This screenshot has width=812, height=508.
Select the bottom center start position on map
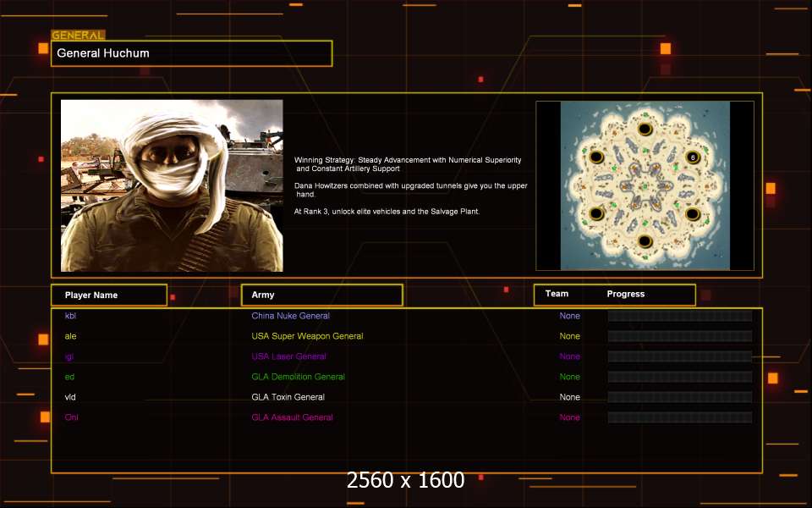[x=645, y=242]
